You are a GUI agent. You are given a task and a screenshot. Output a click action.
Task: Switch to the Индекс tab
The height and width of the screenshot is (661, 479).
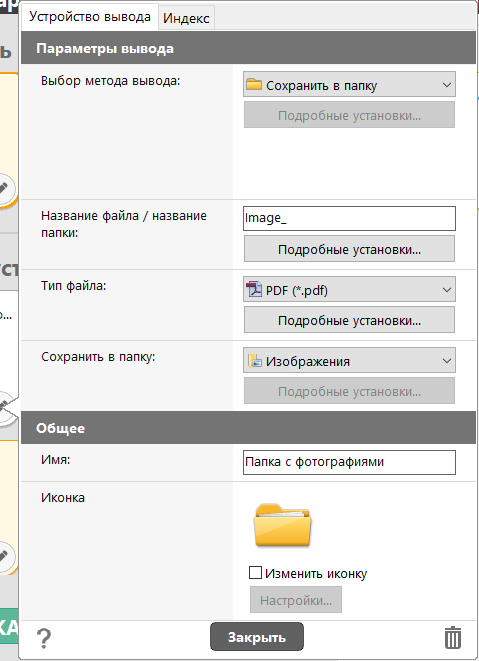[186, 18]
